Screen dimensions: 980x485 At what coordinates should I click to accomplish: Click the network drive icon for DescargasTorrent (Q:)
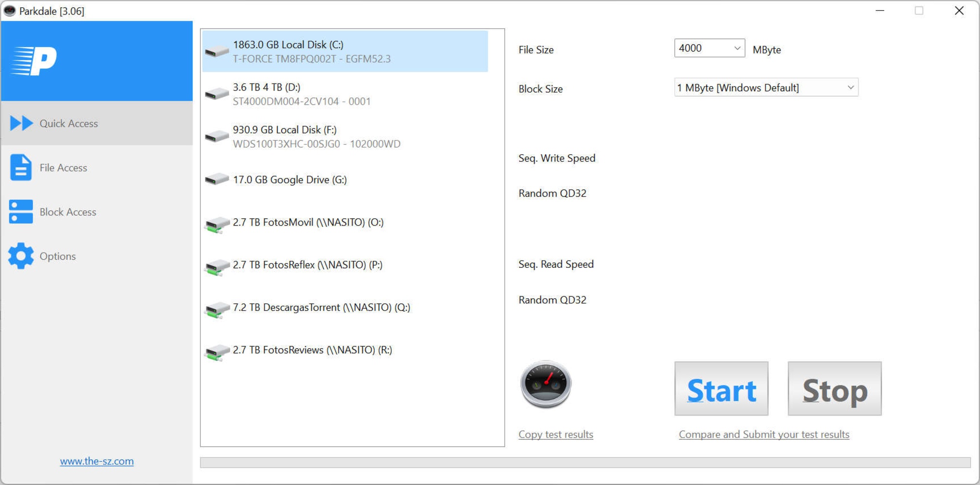(x=217, y=309)
